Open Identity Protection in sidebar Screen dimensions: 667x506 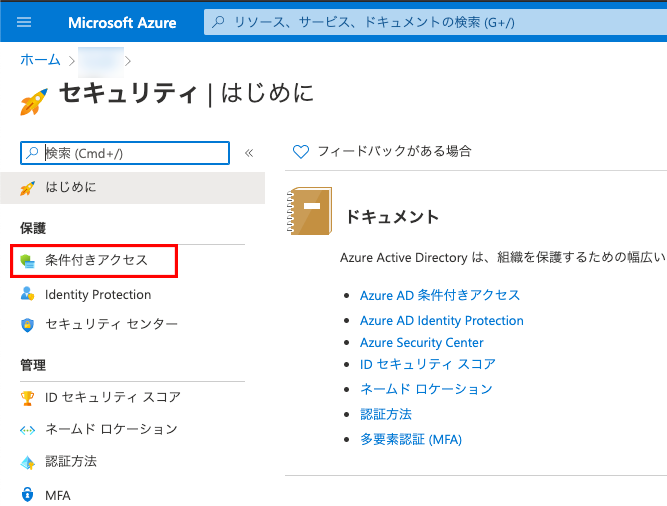[98, 294]
